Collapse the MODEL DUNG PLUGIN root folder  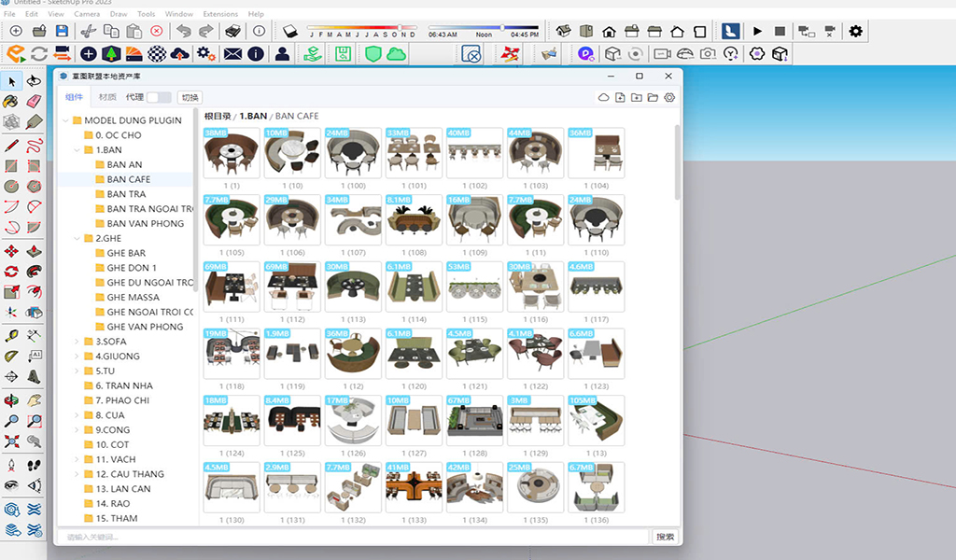coord(65,120)
